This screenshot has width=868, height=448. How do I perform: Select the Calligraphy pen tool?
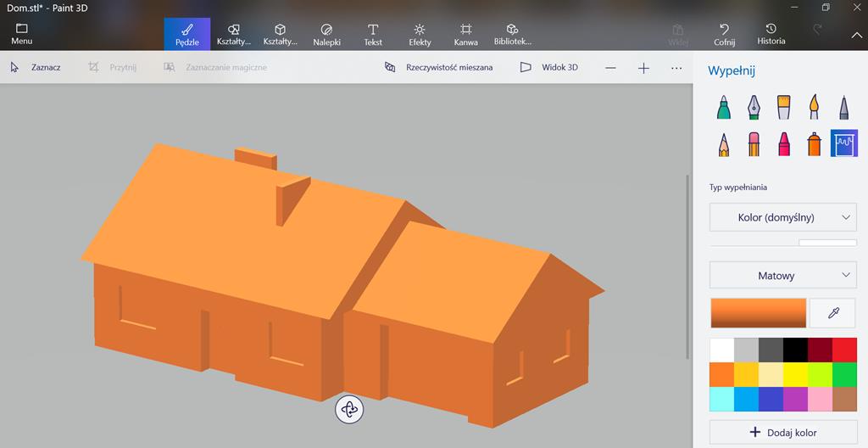754,107
